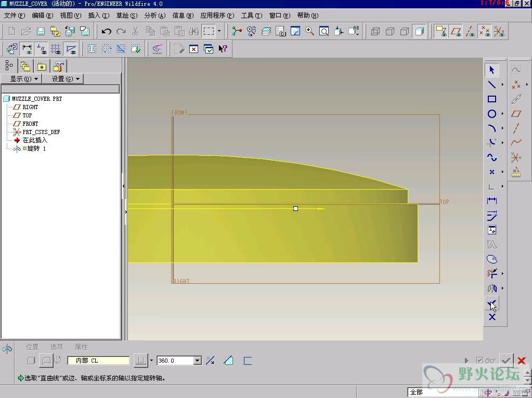
Task: Confirm revolve feature with gray checkmark
Action: (x=506, y=361)
